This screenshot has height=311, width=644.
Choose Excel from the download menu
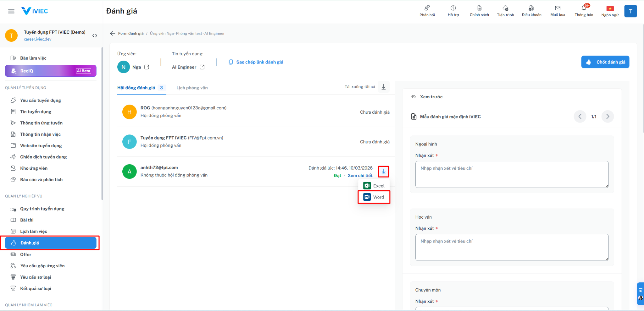(374, 186)
